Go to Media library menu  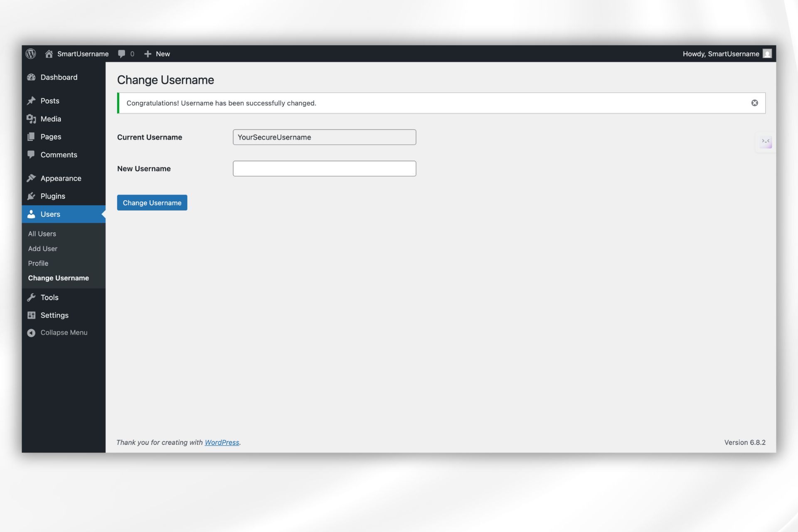point(51,119)
